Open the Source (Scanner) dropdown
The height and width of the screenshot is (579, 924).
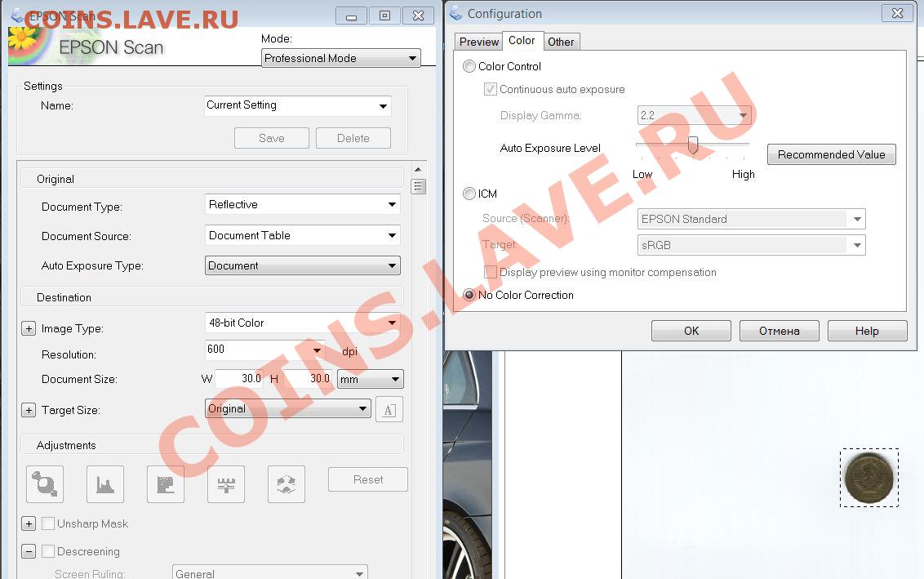[x=751, y=219]
